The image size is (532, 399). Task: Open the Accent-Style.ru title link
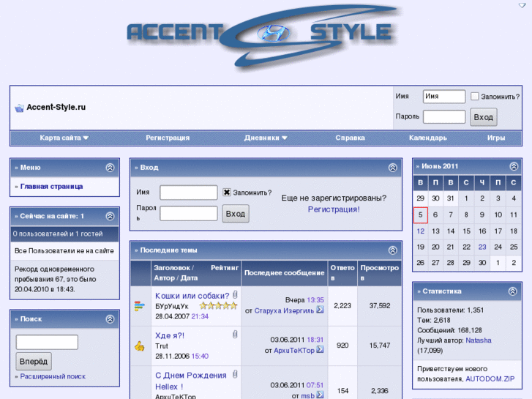[x=56, y=108]
